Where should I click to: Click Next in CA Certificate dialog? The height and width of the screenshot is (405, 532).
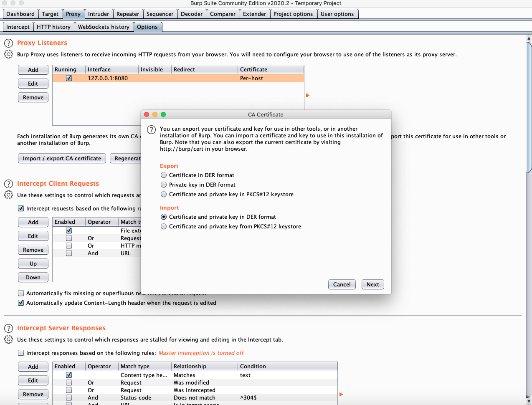pyautogui.click(x=373, y=284)
